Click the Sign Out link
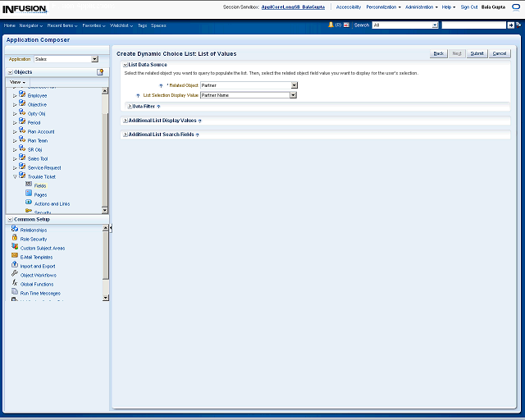The image size is (525, 420). [x=469, y=7]
